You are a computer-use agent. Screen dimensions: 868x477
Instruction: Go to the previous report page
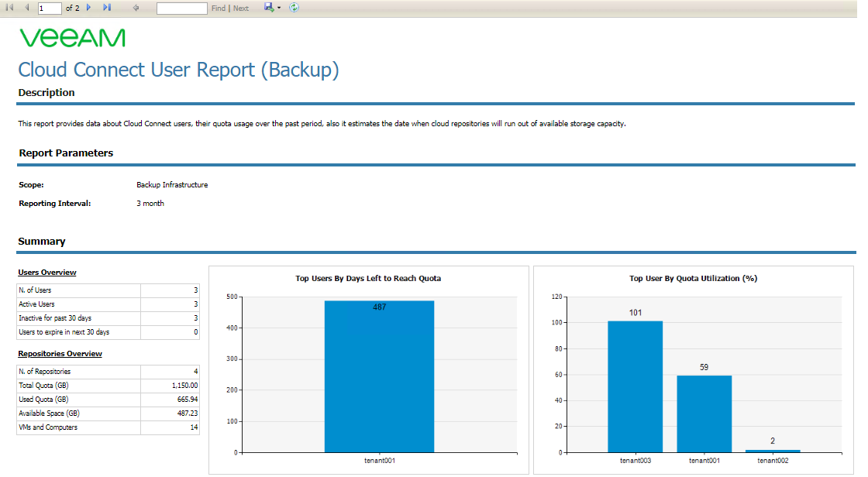tap(26, 8)
